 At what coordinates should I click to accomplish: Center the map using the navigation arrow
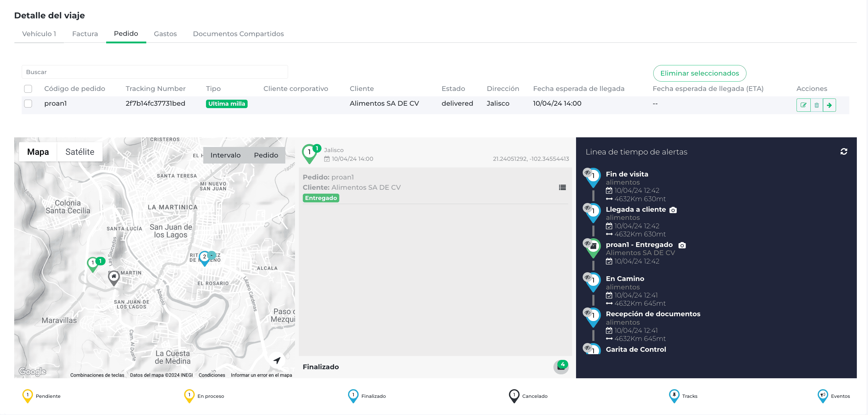[x=276, y=360]
